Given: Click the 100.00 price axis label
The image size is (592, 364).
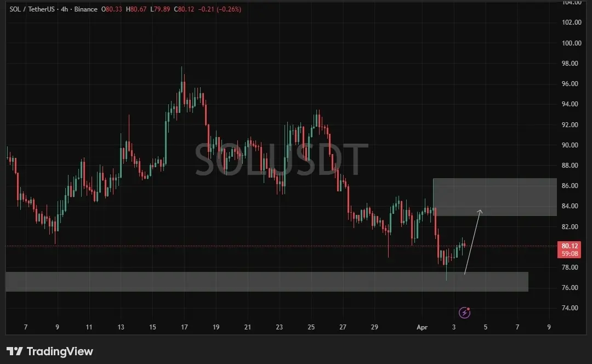Looking at the screenshot, I should 572,43.
